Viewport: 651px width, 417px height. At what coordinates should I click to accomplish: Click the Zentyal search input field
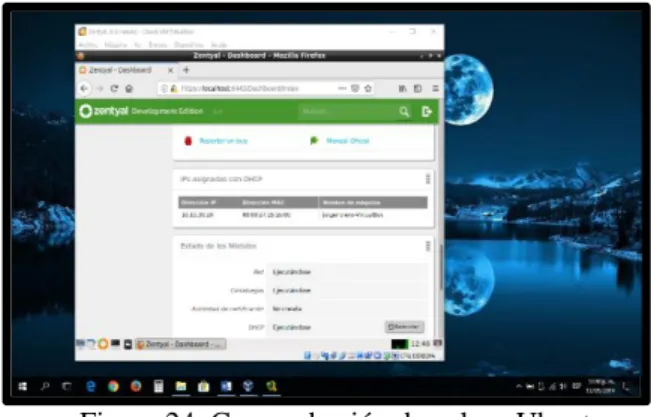pos(347,111)
